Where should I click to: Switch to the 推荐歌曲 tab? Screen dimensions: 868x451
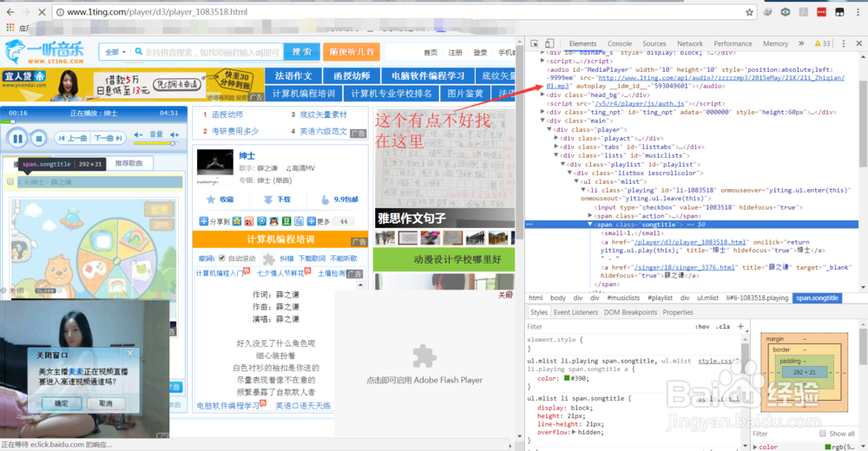[x=128, y=163]
